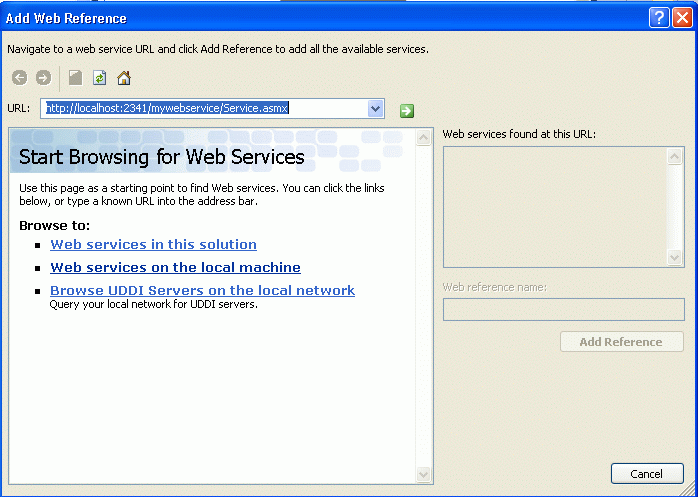Close the Add Web Reference window
The height and width of the screenshot is (497, 698).
coord(681,17)
